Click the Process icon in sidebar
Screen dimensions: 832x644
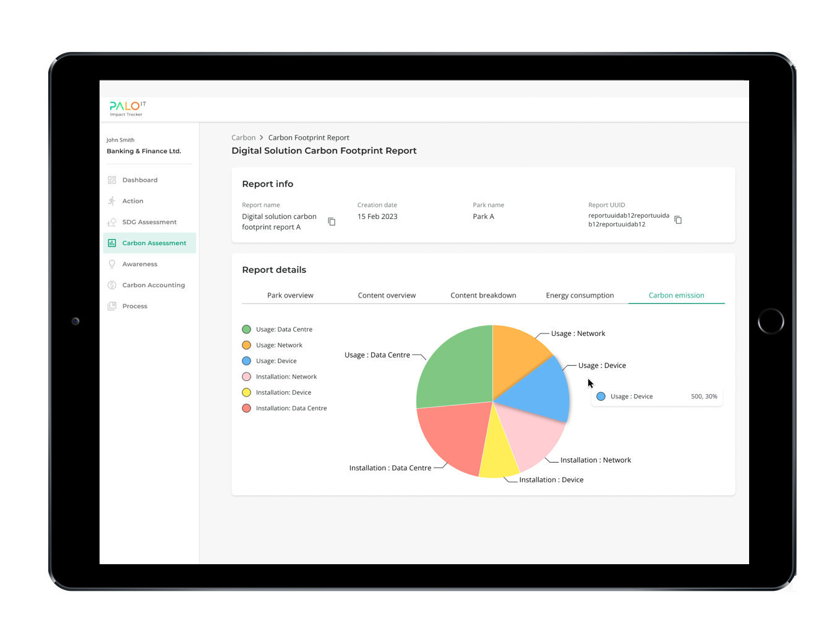(x=112, y=306)
